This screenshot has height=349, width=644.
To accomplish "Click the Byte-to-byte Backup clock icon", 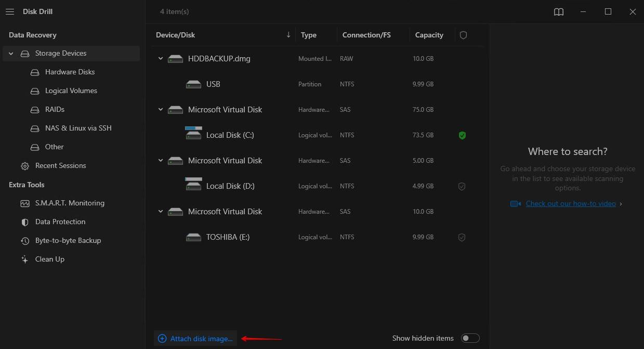I will point(25,241).
